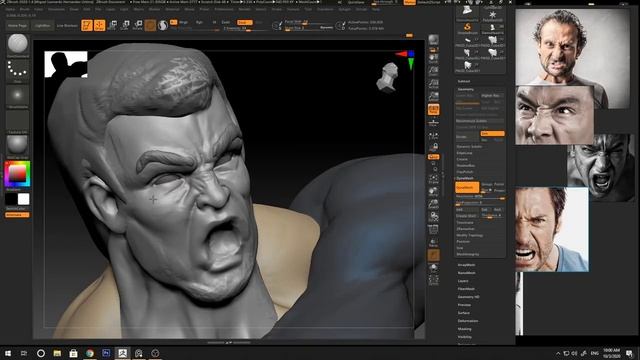
Task: Expand ZRemesher subsection
Action: [x=465, y=229]
